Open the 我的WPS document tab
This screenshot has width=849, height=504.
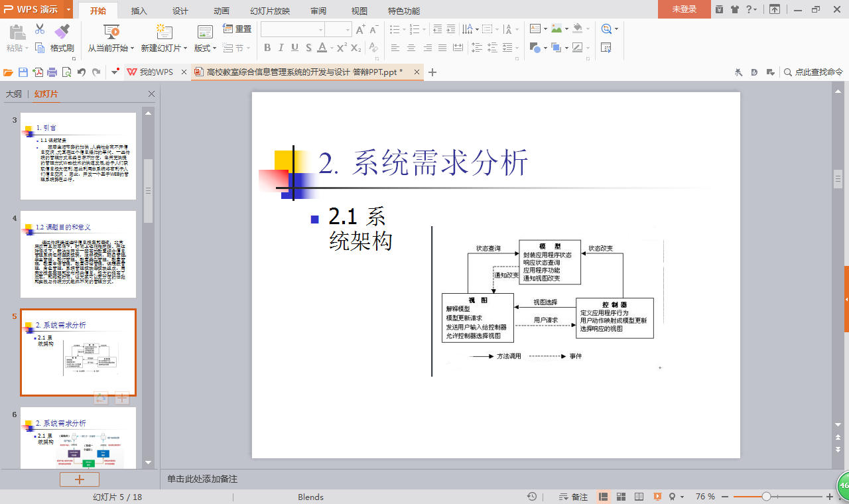(157, 72)
